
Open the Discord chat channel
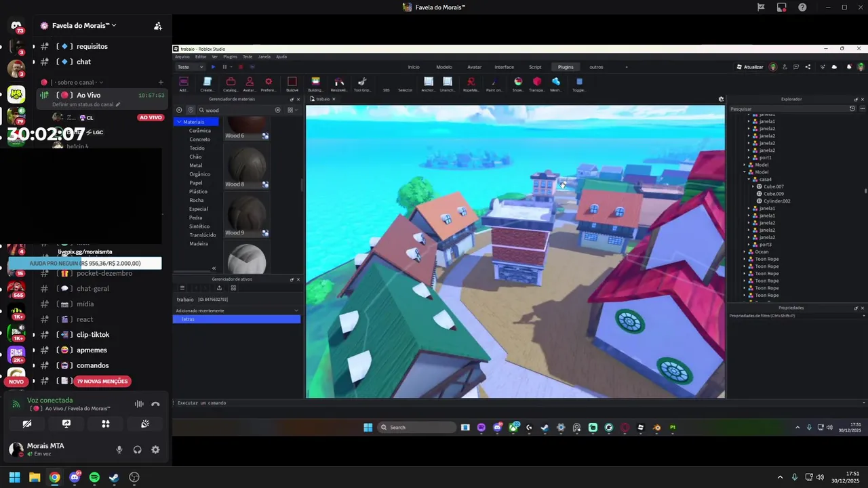click(84, 62)
